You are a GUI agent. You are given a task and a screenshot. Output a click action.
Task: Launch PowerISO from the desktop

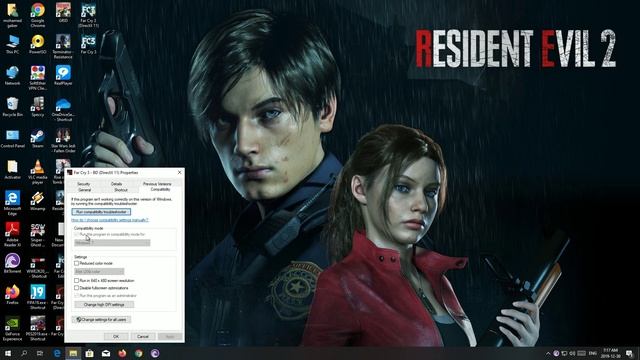38,44
